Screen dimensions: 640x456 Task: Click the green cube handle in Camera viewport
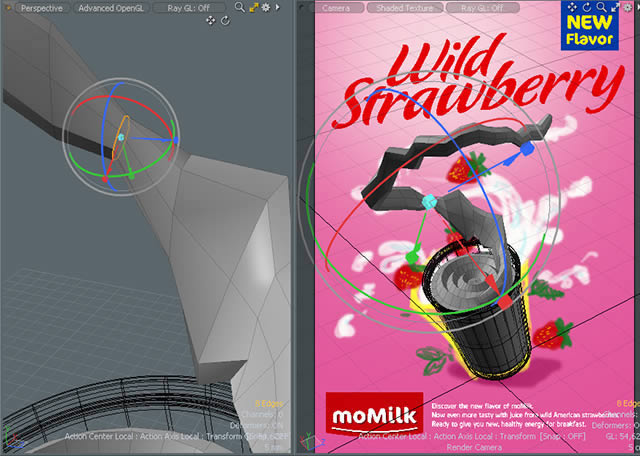(x=412, y=257)
